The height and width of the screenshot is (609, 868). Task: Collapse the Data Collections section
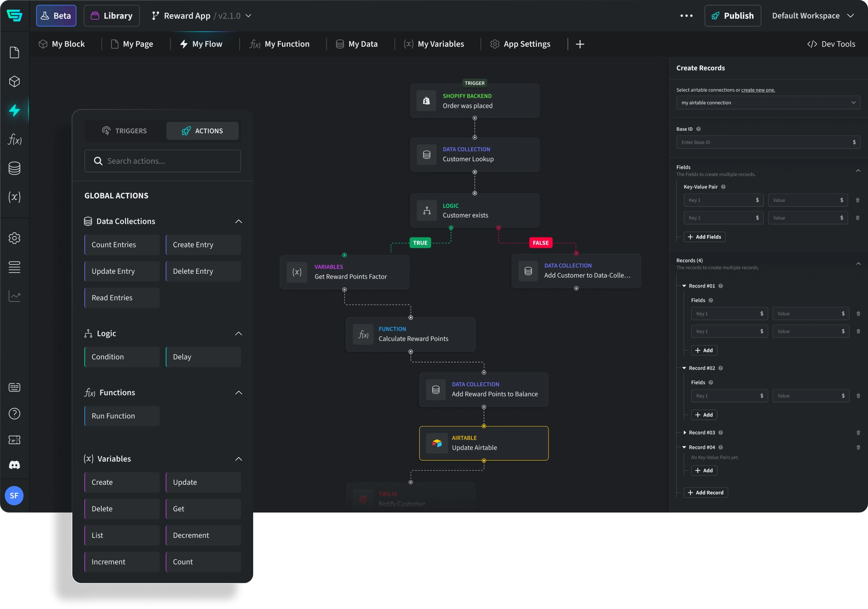(x=239, y=221)
